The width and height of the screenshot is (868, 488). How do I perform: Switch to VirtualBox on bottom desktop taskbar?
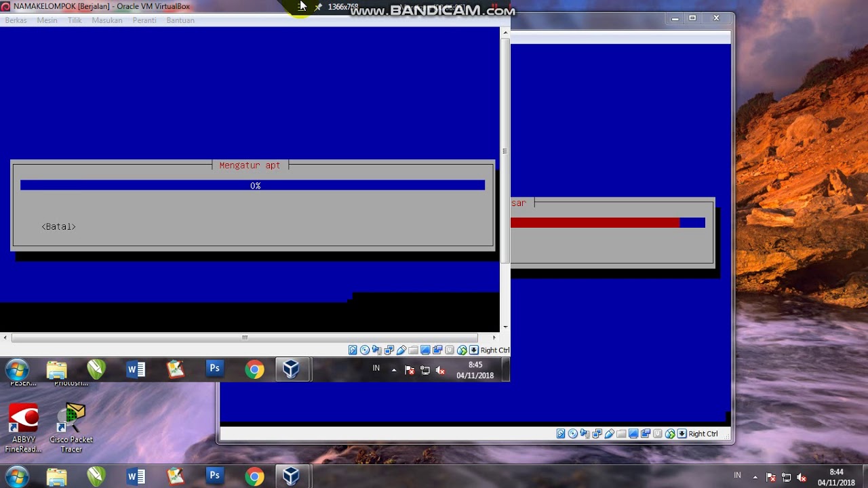click(292, 476)
